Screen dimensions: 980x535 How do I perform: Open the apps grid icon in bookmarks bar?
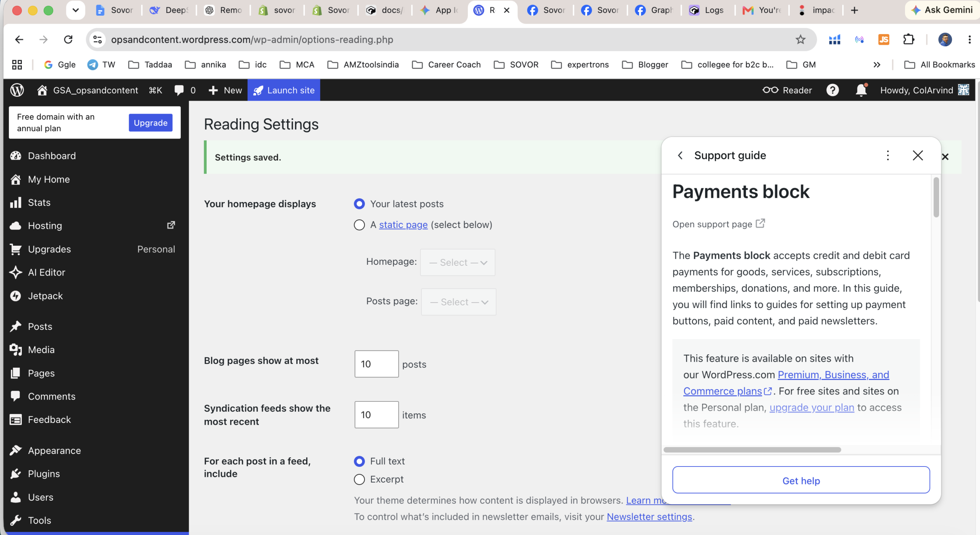click(x=17, y=65)
